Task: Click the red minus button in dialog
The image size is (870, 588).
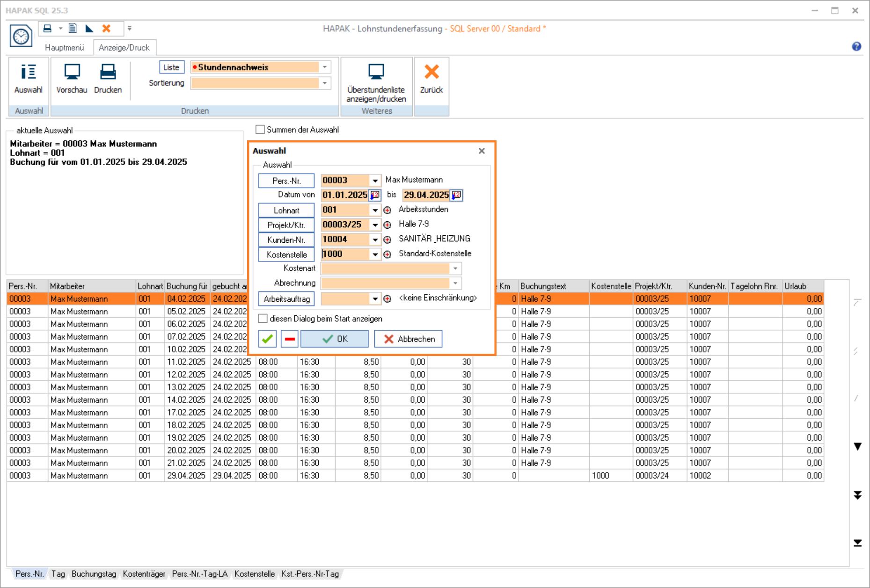Action: tap(290, 339)
